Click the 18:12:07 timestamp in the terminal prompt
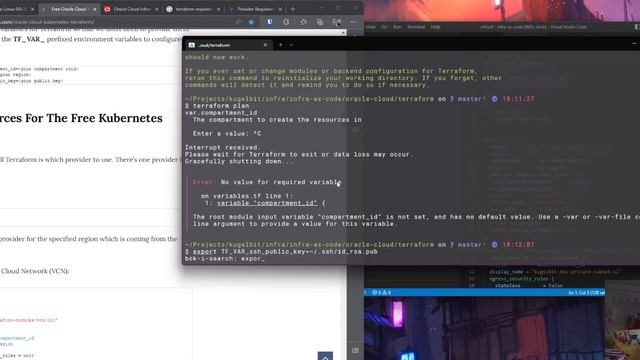Screen dimensions: 640x360 click(x=518, y=244)
